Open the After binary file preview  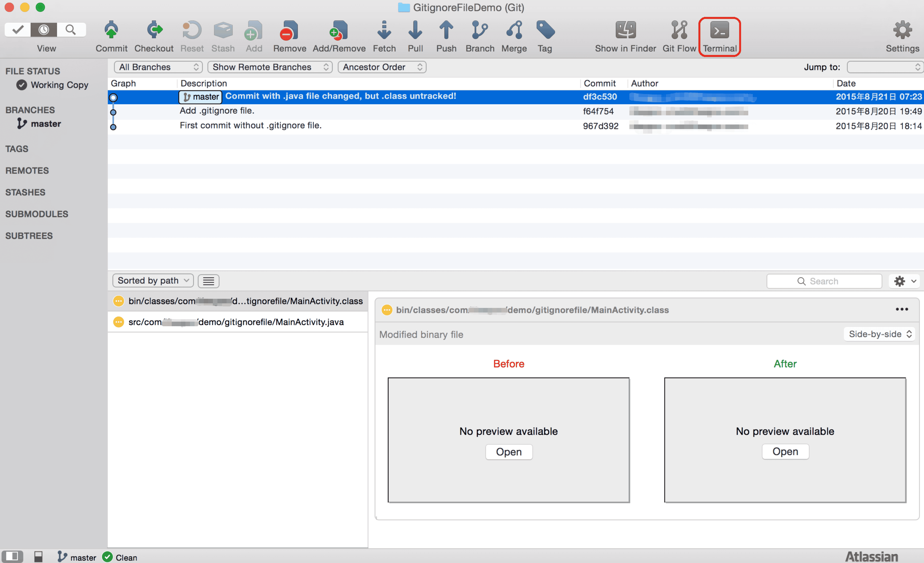(x=785, y=452)
